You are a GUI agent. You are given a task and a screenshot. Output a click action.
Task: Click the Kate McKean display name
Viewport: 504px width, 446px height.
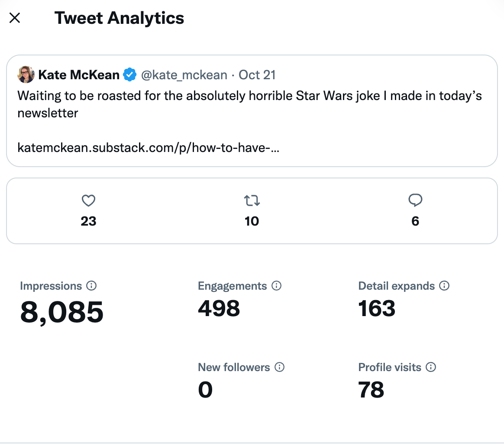[x=79, y=75]
